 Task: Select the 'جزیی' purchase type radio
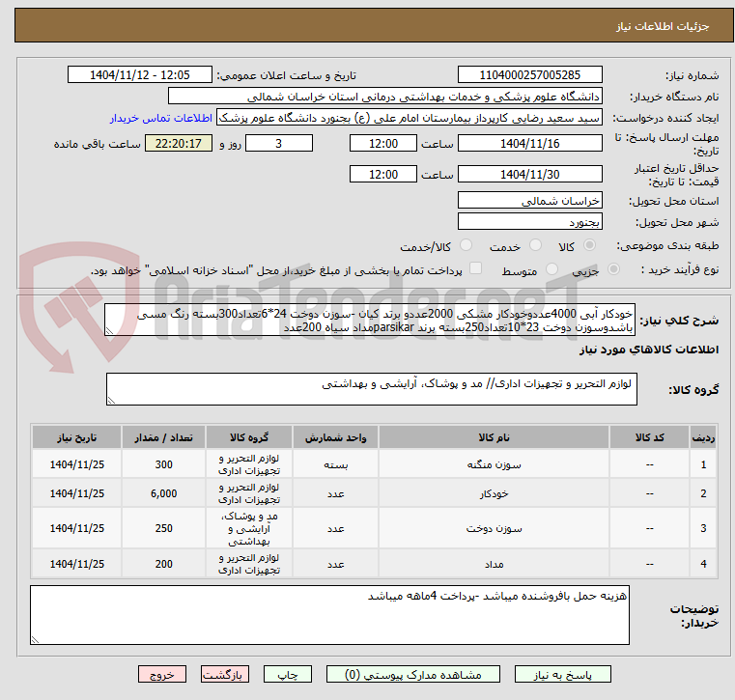(613, 269)
